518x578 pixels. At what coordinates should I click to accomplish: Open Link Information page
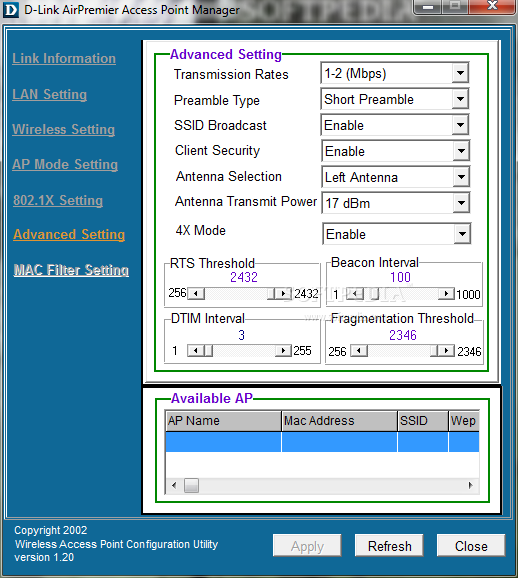coord(64,58)
